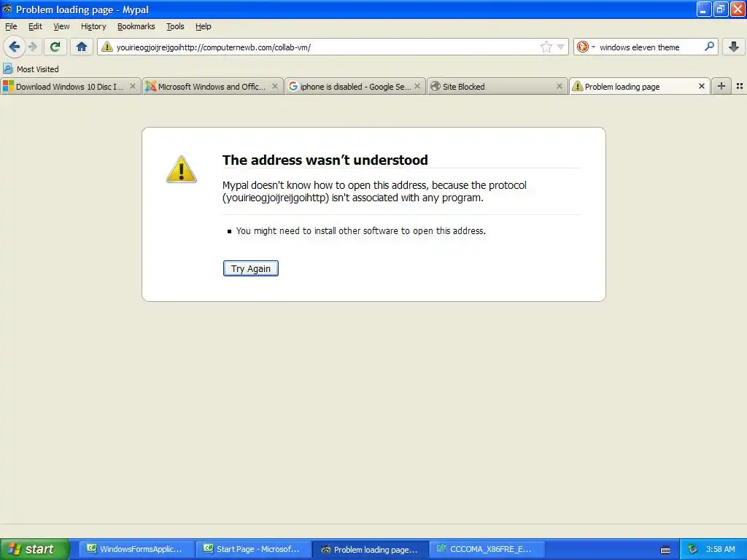Screen dimensions: 747x560
Task: Switch to iphone is disabled Google tab
Action: [x=355, y=87]
